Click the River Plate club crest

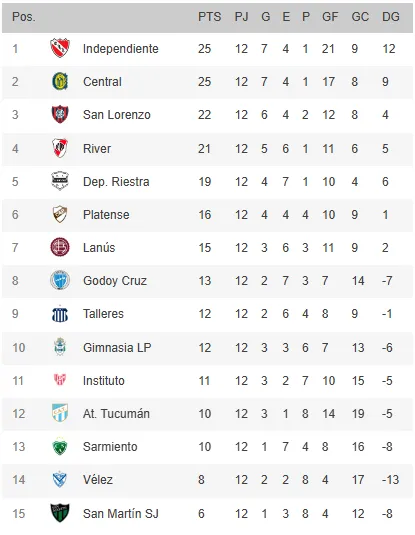(x=60, y=148)
